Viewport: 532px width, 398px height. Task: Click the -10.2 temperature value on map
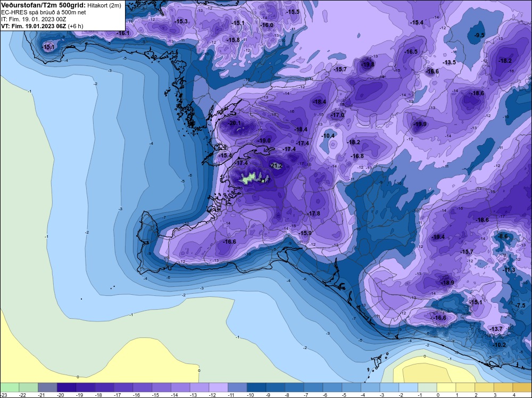coord(500,345)
